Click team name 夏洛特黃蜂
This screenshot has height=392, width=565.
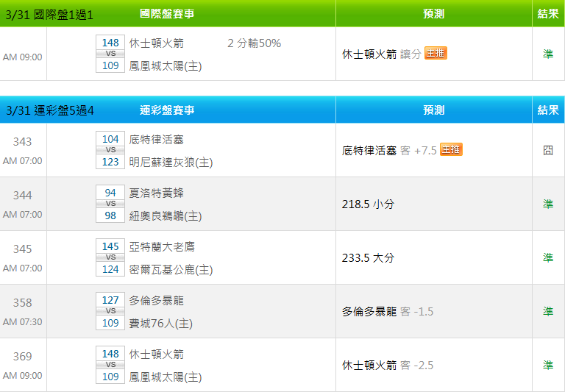click(157, 193)
